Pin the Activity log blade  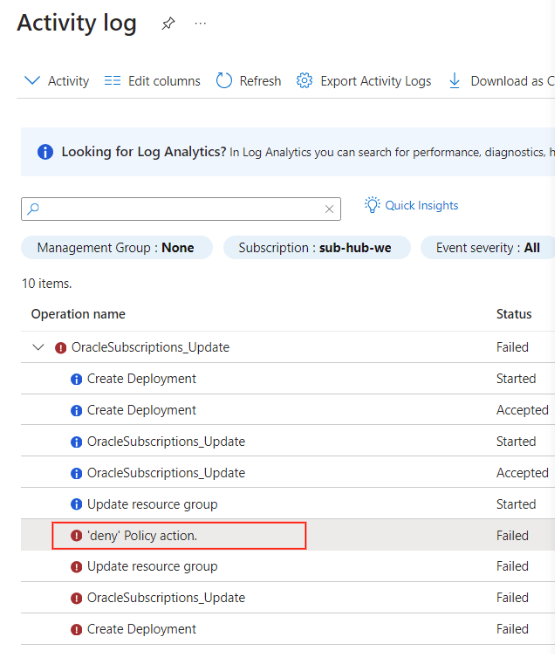tap(168, 23)
